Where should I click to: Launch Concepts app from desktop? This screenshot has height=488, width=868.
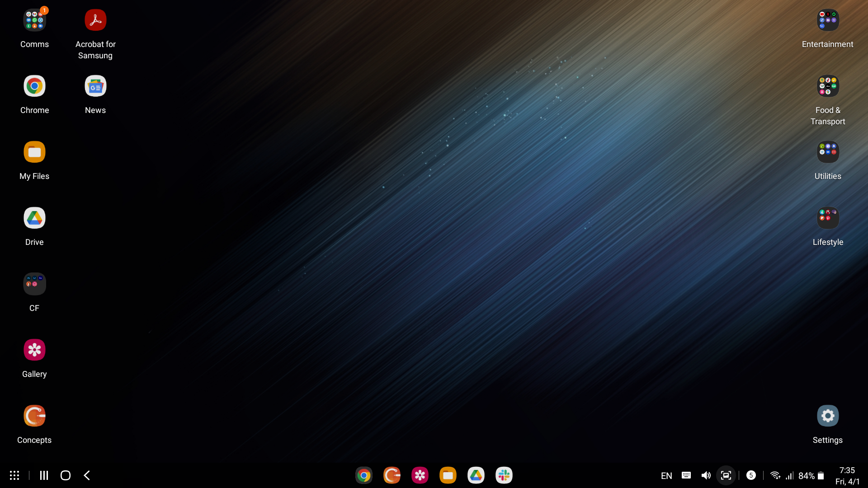[34, 416]
